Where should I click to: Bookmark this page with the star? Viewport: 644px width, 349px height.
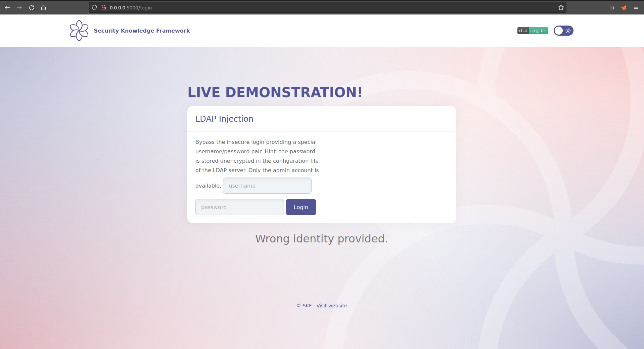coord(561,7)
